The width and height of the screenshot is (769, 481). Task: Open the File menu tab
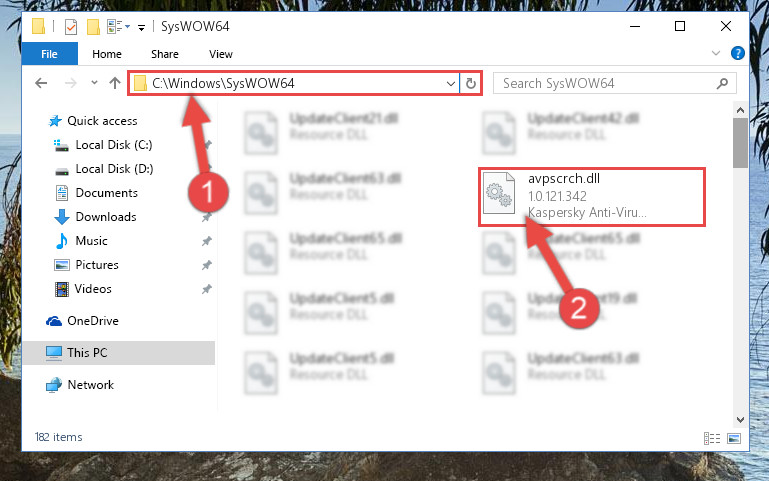click(x=49, y=54)
